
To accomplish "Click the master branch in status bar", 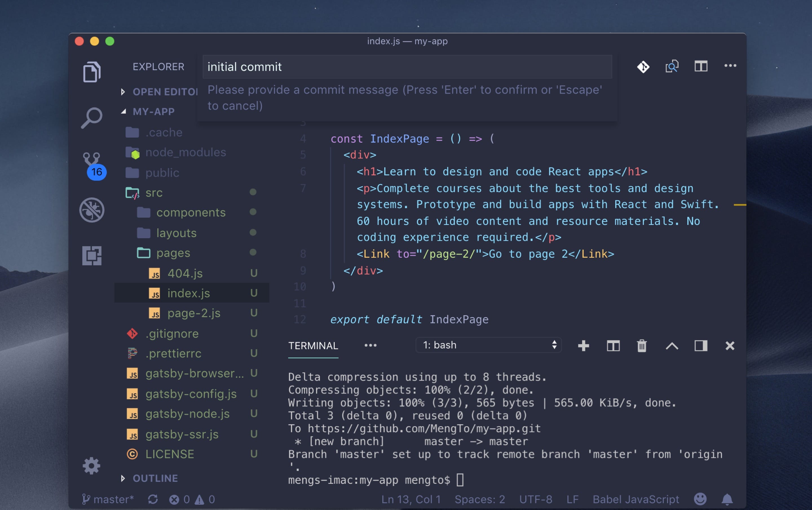I will [108, 499].
